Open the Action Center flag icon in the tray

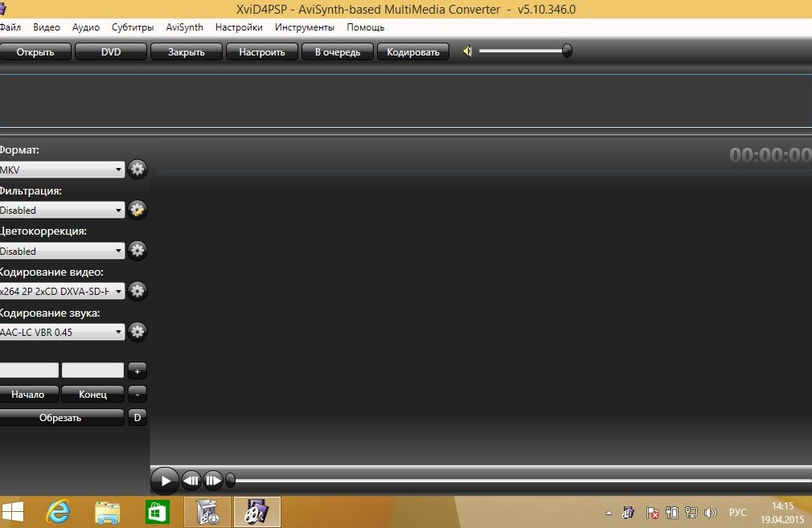(653, 513)
